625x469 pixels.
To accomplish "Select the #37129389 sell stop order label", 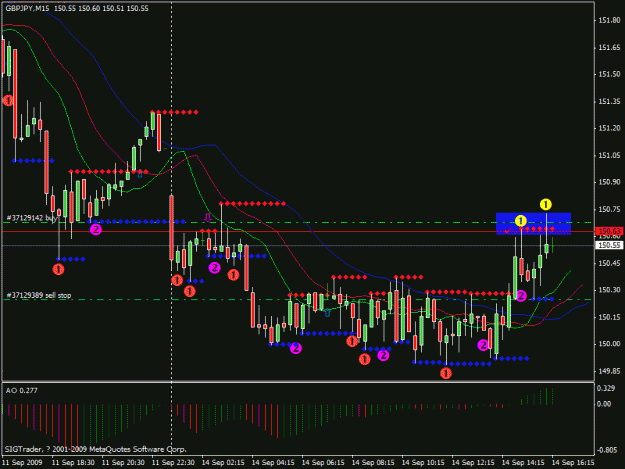I will point(39,295).
